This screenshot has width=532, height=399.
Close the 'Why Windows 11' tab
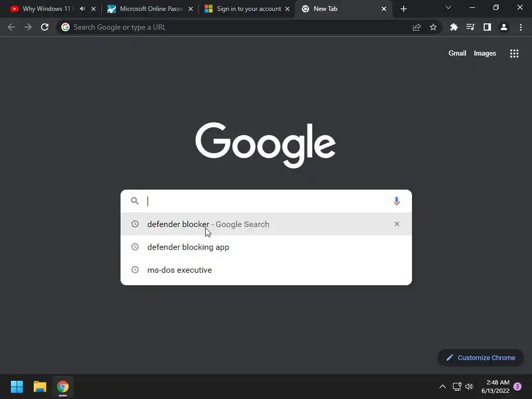tap(94, 9)
